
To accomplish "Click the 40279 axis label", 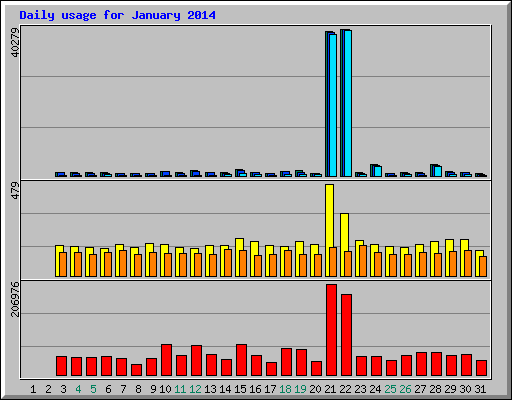I will point(15,42).
